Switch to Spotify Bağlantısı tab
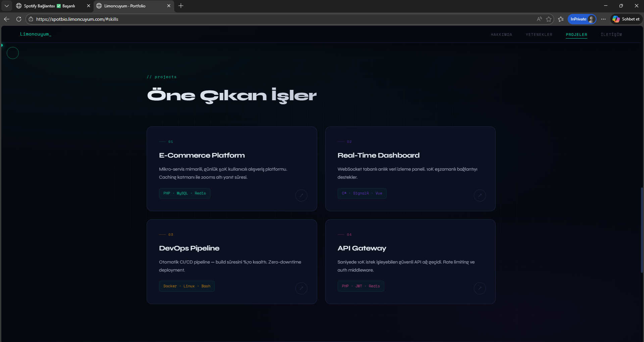 [50, 6]
